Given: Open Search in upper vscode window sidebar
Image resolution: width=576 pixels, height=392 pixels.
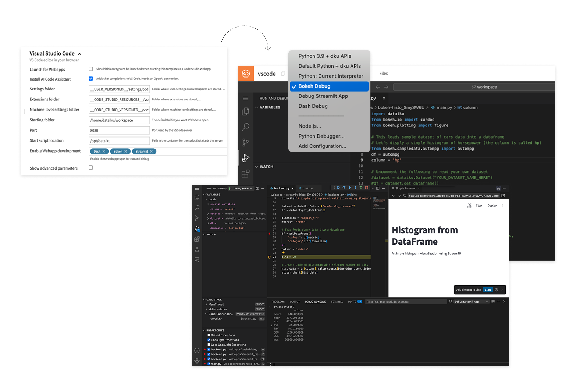Looking at the screenshot, I should (x=246, y=127).
